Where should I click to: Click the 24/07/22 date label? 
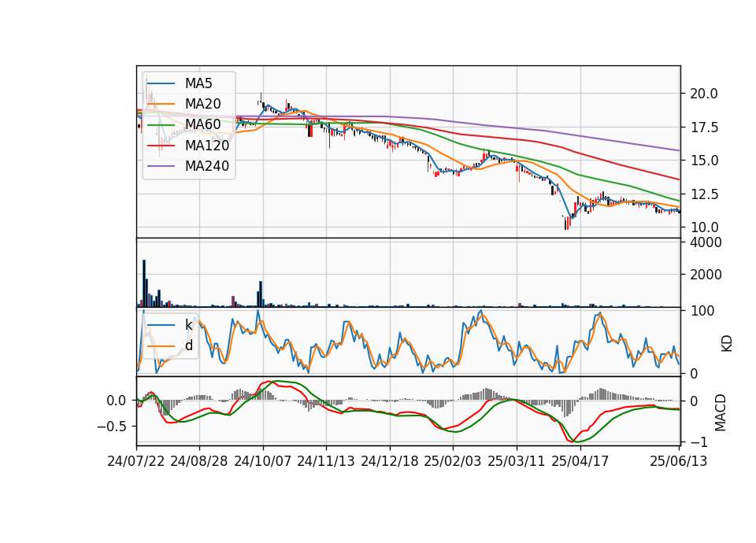click(x=136, y=461)
